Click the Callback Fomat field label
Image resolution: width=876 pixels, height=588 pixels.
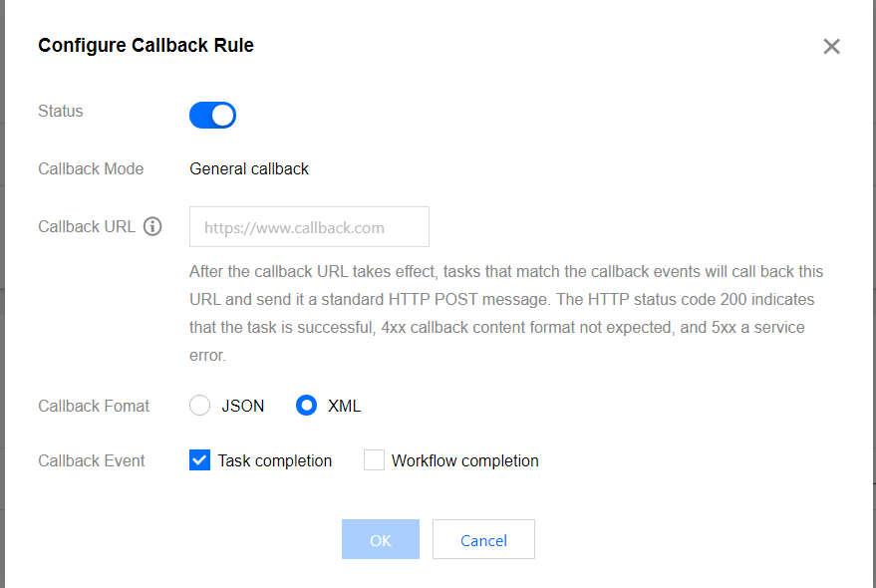(94, 406)
